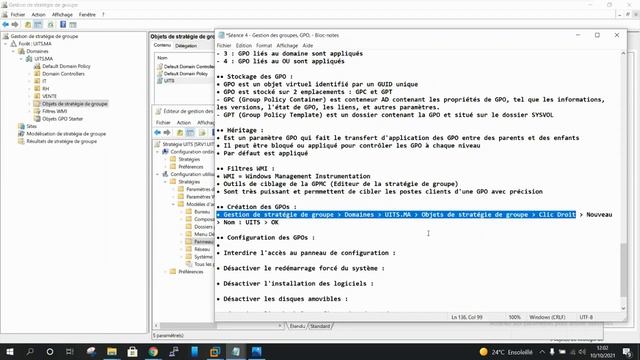Open Affichage menu in Group Policy Management
Viewport: 640px width, 360px height.
(62, 14)
